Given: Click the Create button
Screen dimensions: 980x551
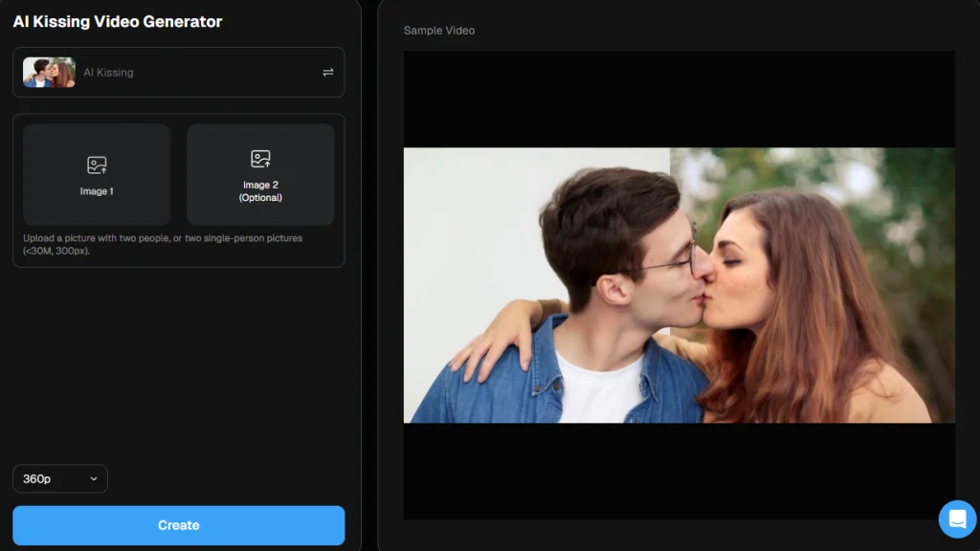Looking at the screenshot, I should coord(178,524).
